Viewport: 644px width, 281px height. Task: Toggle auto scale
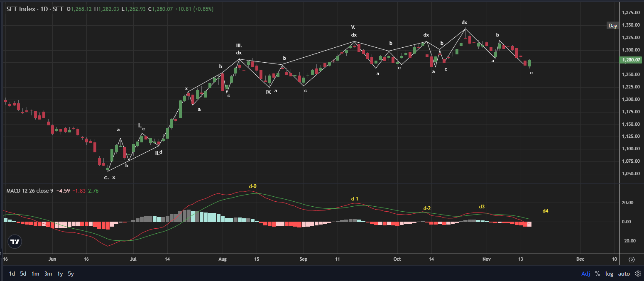624,274
